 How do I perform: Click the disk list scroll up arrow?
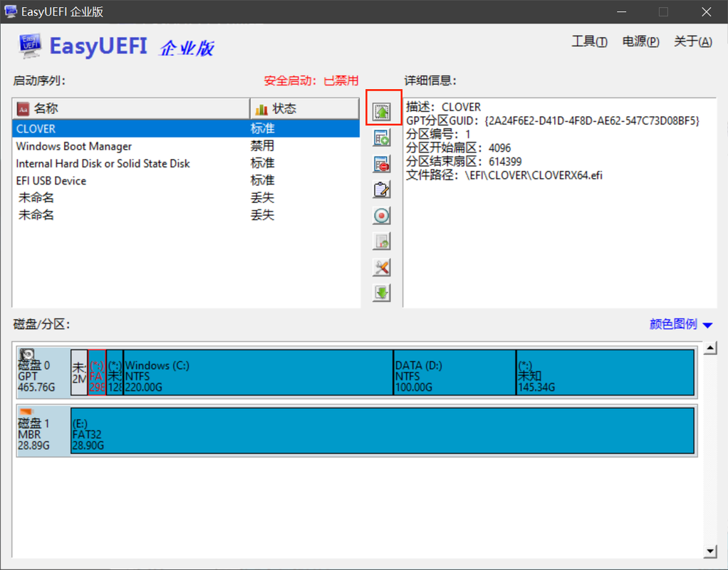coord(710,348)
